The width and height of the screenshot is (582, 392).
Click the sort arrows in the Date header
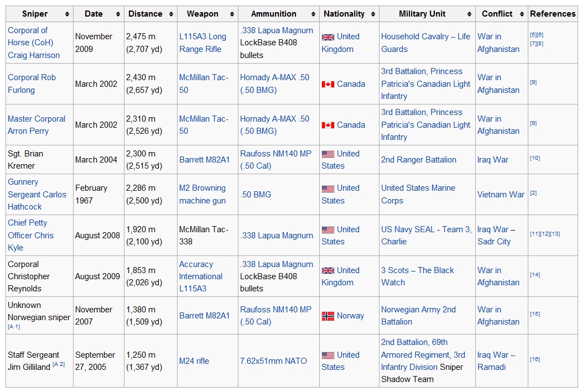point(118,14)
